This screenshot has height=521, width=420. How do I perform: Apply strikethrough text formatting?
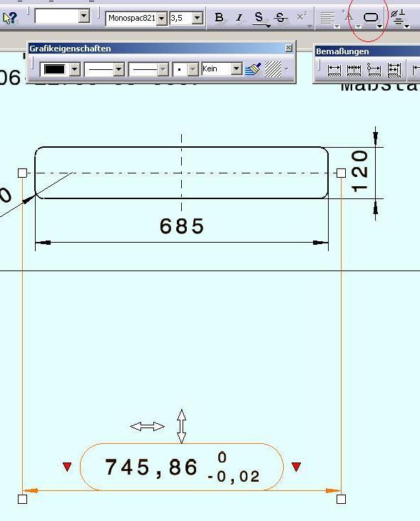click(280, 18)
